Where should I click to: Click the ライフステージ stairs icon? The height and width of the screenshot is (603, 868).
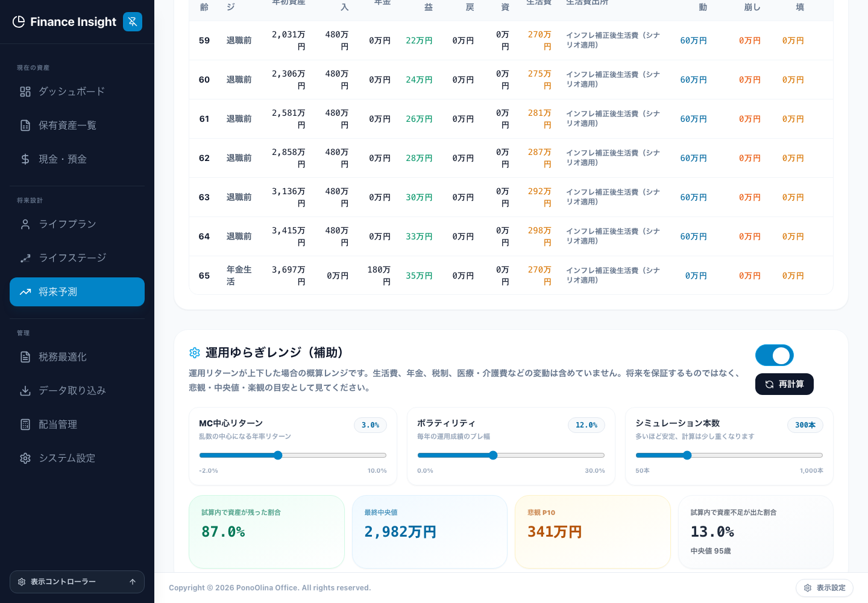[x=25, y=258]
